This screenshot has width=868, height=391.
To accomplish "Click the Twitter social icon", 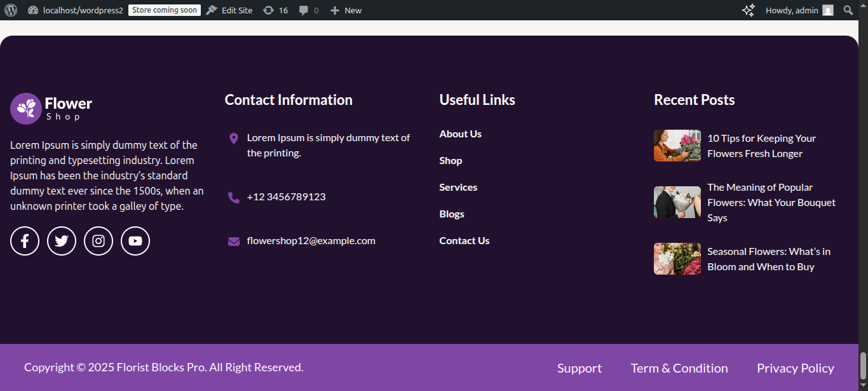I will point(62,241).
